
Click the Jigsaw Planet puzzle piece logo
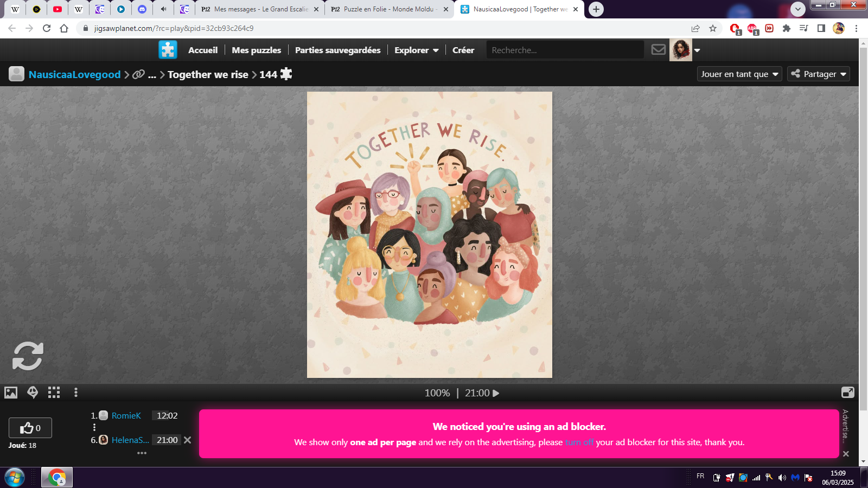(x=168, y=50)
